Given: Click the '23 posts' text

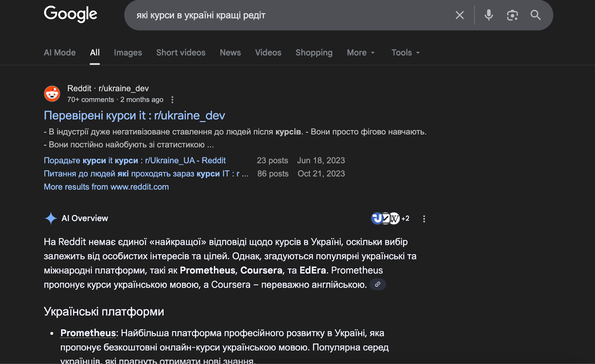Looking at the screenshot, I should tap(272, 160).
